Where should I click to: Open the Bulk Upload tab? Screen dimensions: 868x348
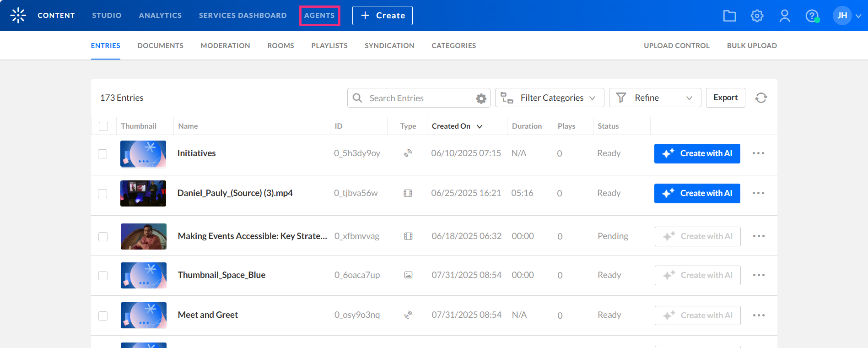tap(752, 46)
